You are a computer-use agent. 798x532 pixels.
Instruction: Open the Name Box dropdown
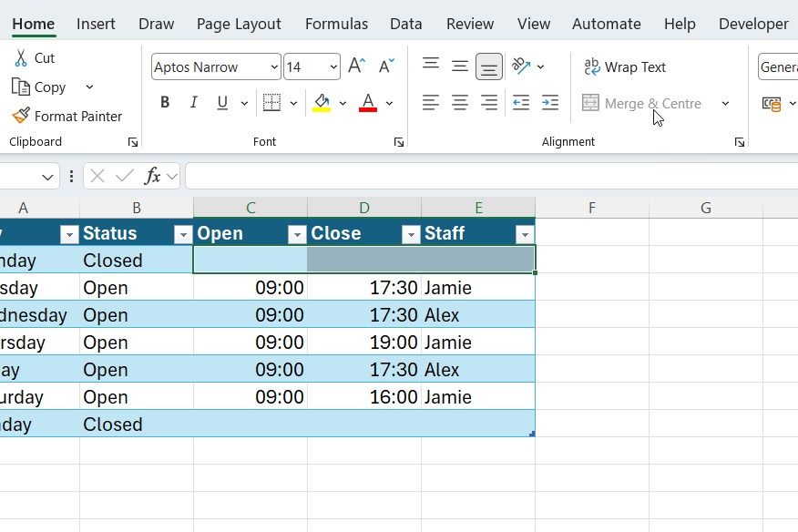[47, 177]
